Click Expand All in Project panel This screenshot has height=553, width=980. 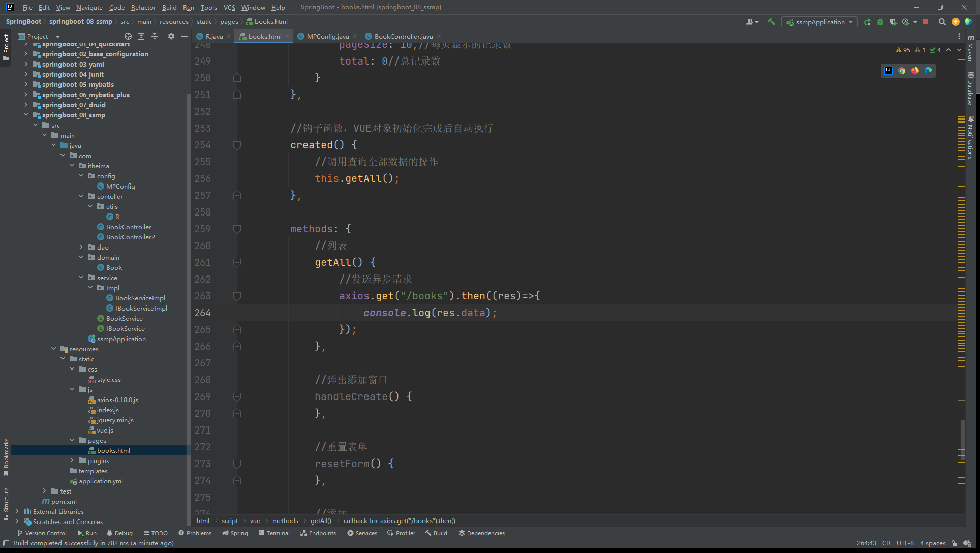pos(141,36)
